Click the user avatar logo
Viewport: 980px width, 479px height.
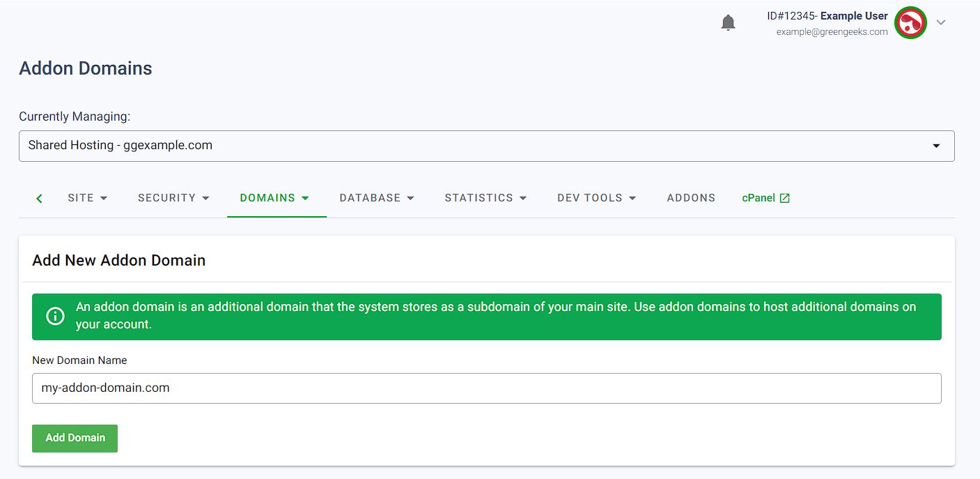910,23
